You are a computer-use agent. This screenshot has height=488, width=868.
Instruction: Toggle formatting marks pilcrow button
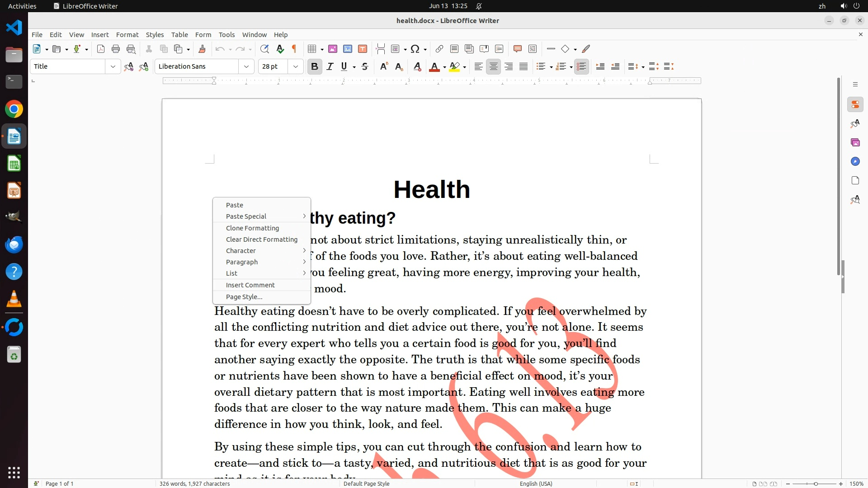[x=294, y=49]
